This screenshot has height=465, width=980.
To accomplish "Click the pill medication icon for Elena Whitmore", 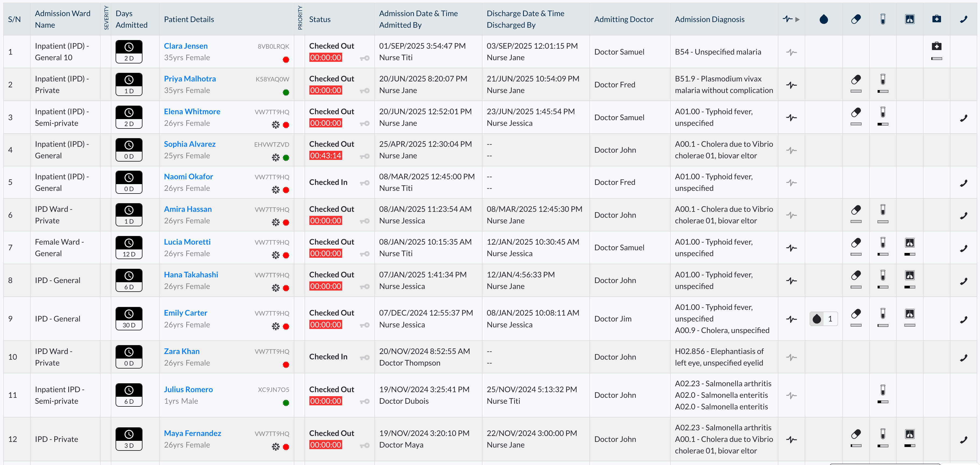I will pyautogui.click(x=856, y=112).
